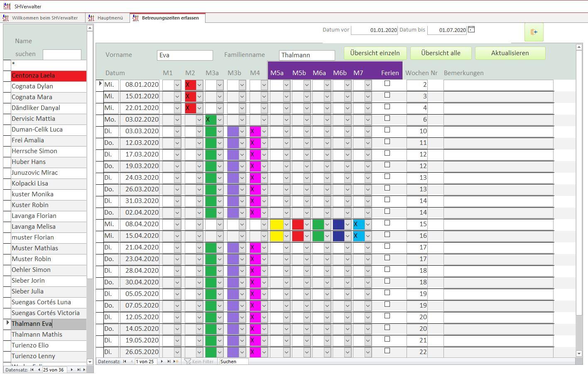Screen dimensions: 588x374
Task: Open Willkommen beim SHVerwalter tab
Action: click(x=44, y=18)
